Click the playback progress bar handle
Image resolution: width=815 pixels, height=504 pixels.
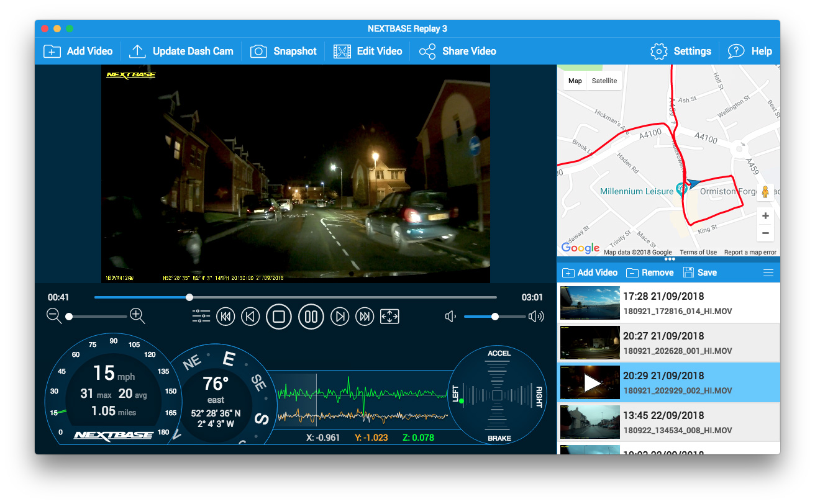189,297
